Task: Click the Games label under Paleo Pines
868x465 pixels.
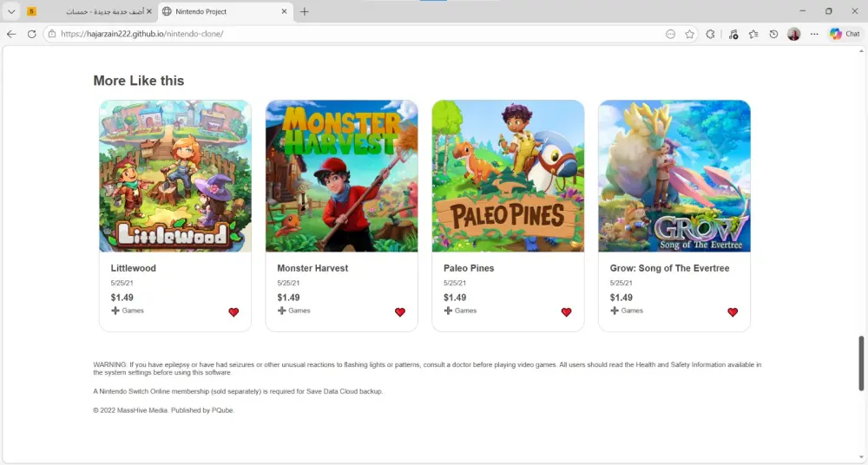Action: coord(465,311)
